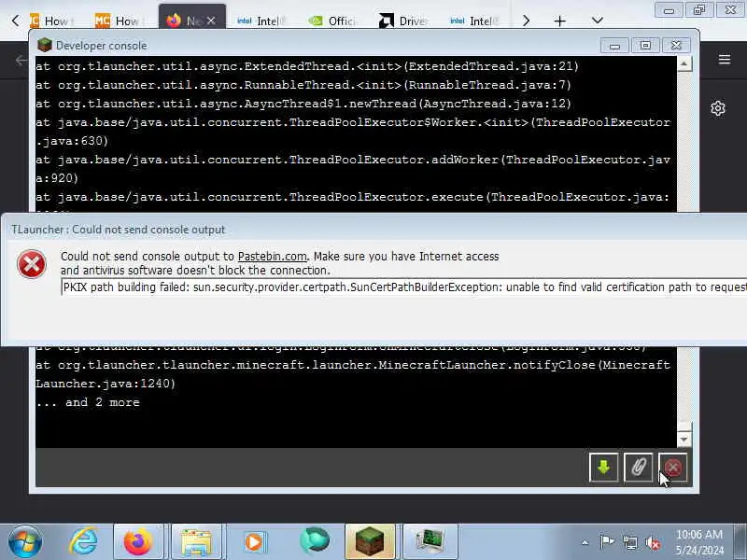Click the PKIX path building failed text field
The image size is (747, 560).
(404, 287)
